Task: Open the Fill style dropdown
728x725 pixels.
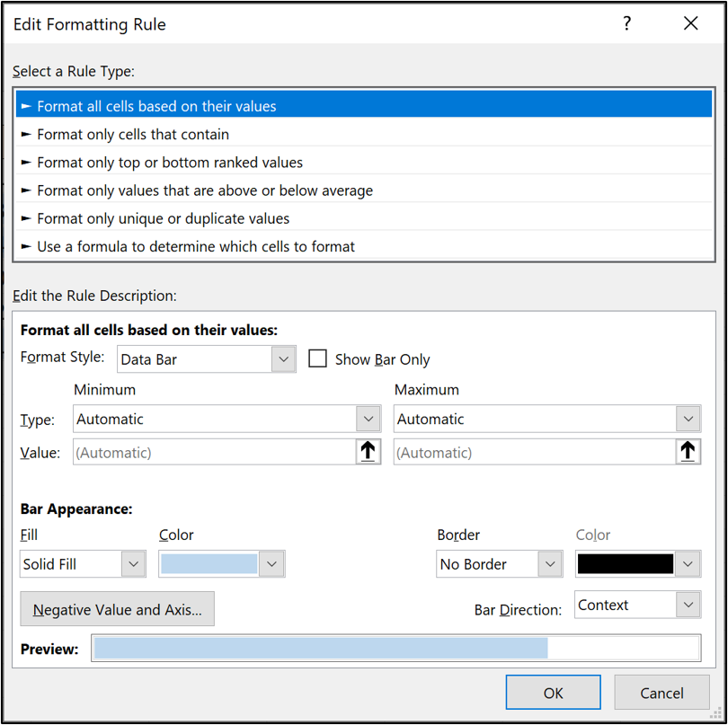Action: (132, 563)
